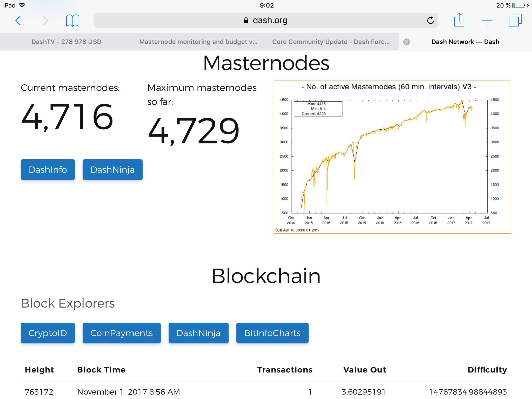Tap block time November 1, 2017 8:56 AM
Image resolution: width=532 pixels, height=399 pixels.
[x=129, y=392]
